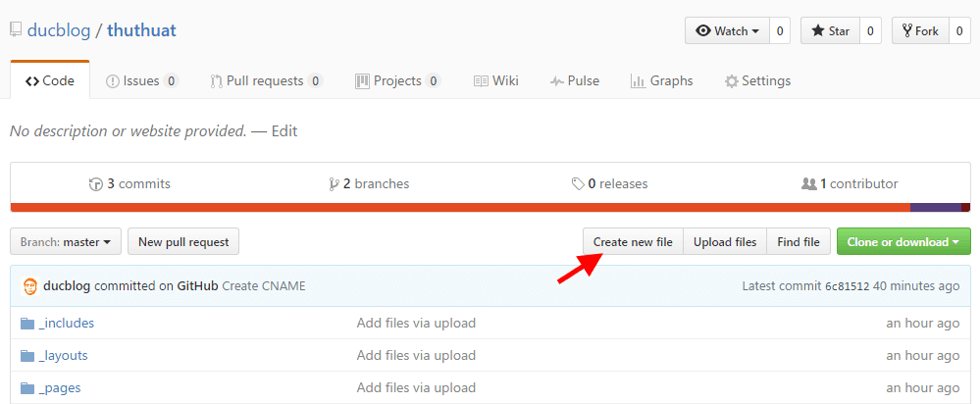Expand the Branch: master selector
980x404 pixels.
pos(66,241)
